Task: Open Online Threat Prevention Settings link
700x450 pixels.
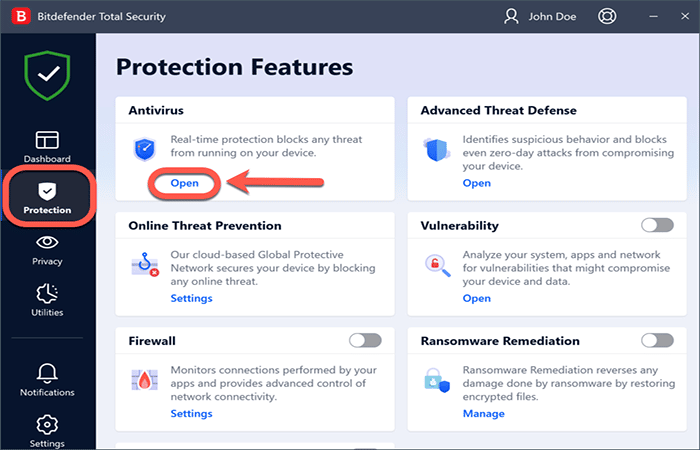Action: coord(191,298)
